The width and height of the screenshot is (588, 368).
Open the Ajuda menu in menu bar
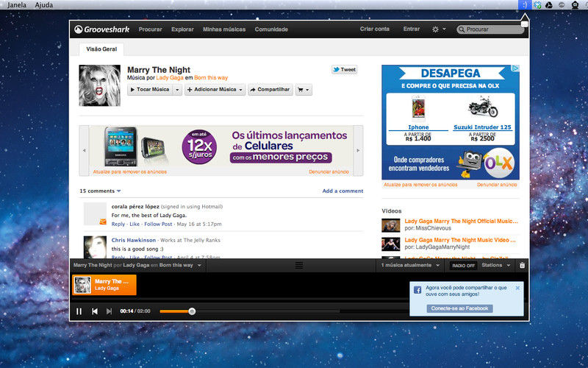click(x=44, y=5)
